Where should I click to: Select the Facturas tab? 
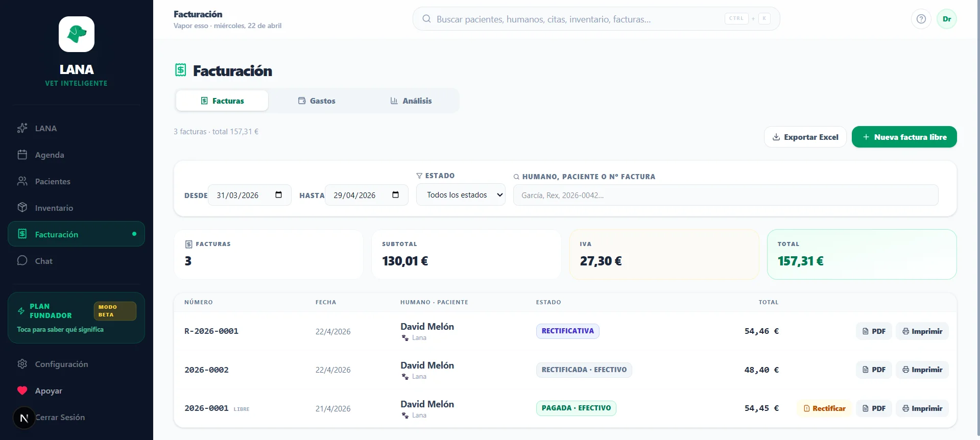click(x=222, y=101)
